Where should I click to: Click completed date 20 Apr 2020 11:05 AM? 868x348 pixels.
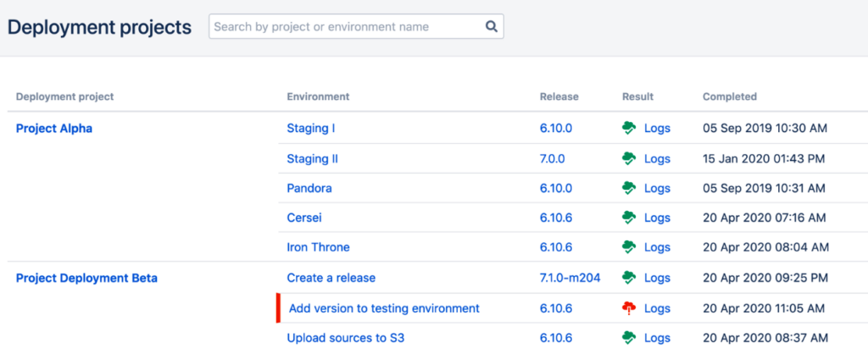(x=764, y=308)
